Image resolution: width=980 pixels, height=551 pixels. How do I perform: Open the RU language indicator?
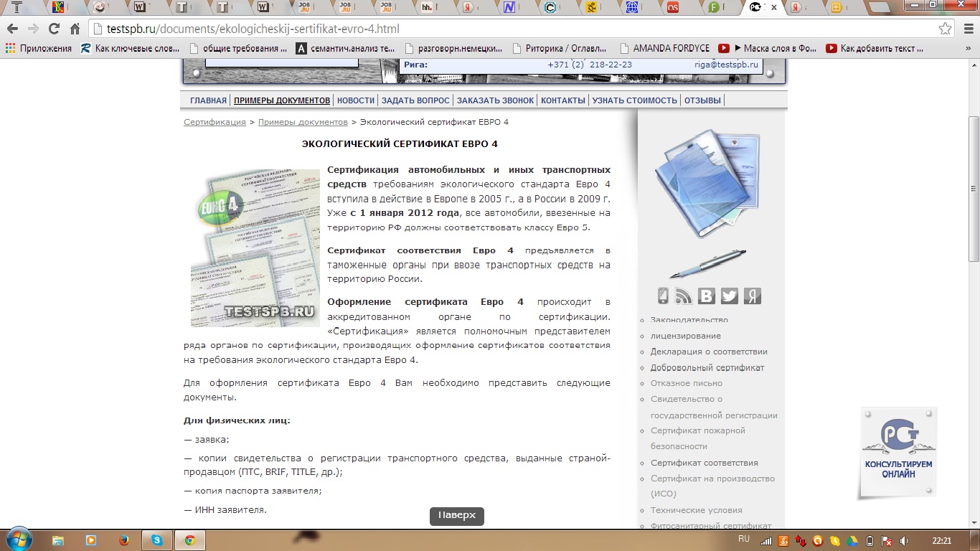[744, 539]
